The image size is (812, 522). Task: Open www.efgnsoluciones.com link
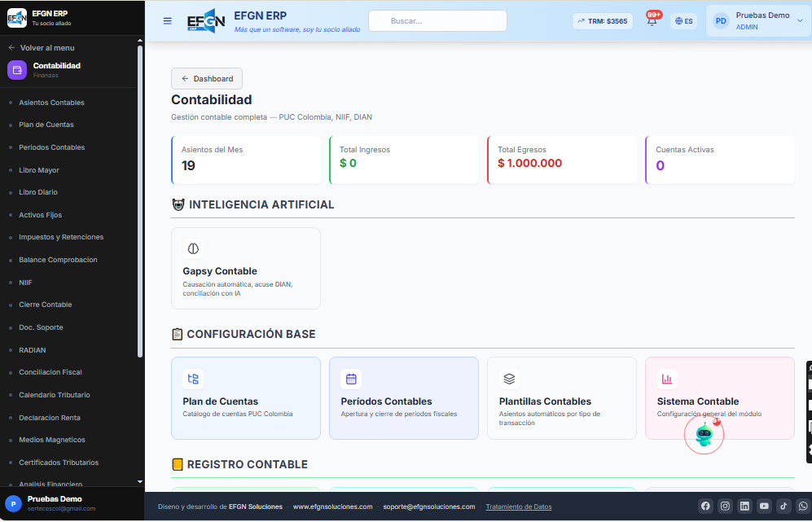pos(332,507)
